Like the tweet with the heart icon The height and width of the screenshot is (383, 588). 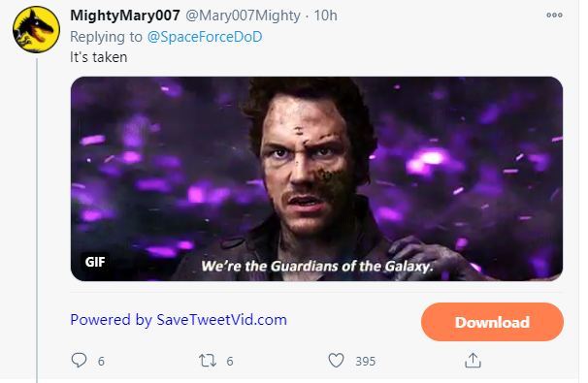coord(336,361)
